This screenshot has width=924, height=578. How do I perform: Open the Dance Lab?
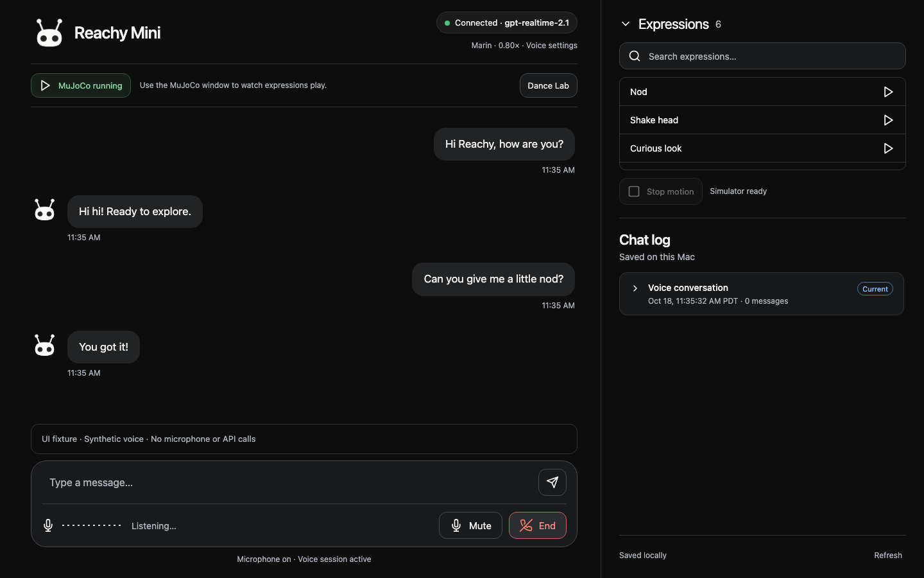[x=549, y=85]
